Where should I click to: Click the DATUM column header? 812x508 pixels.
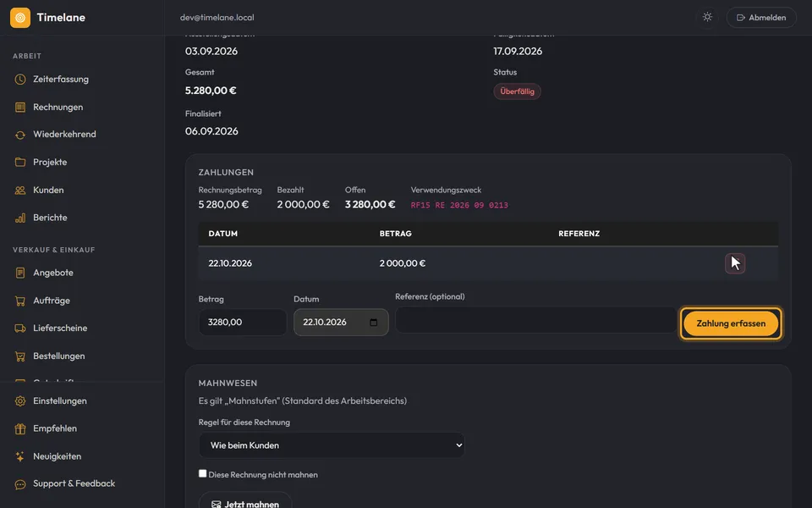223,234
